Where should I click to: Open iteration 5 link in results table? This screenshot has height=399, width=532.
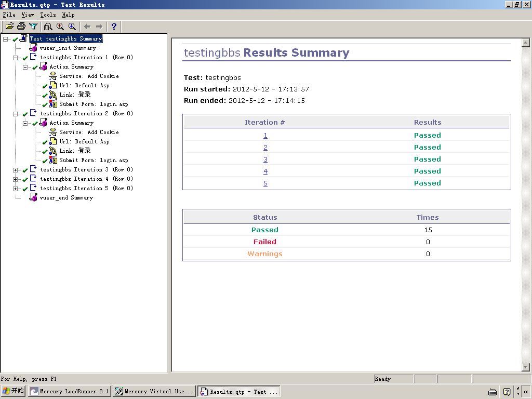[x=265, y=183]
